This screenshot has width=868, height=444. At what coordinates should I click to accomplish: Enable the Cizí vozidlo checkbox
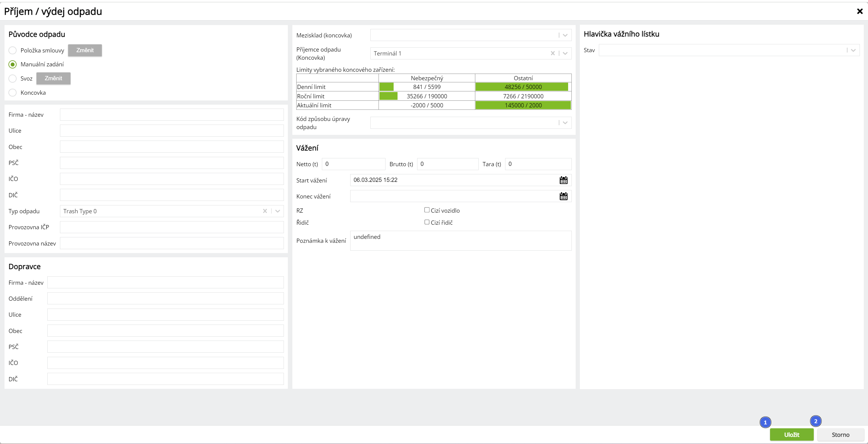(x=426, y=210)
